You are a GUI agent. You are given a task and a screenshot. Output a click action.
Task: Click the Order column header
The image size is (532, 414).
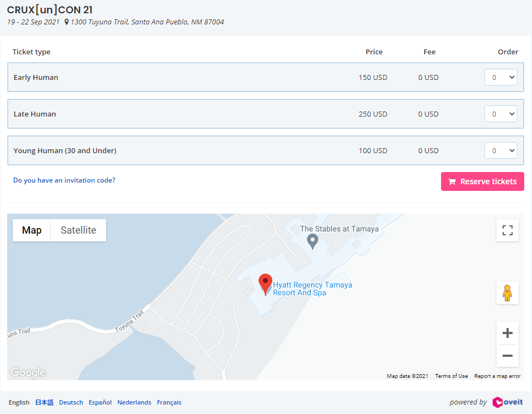pyautogui.click(x=508, y=52)
